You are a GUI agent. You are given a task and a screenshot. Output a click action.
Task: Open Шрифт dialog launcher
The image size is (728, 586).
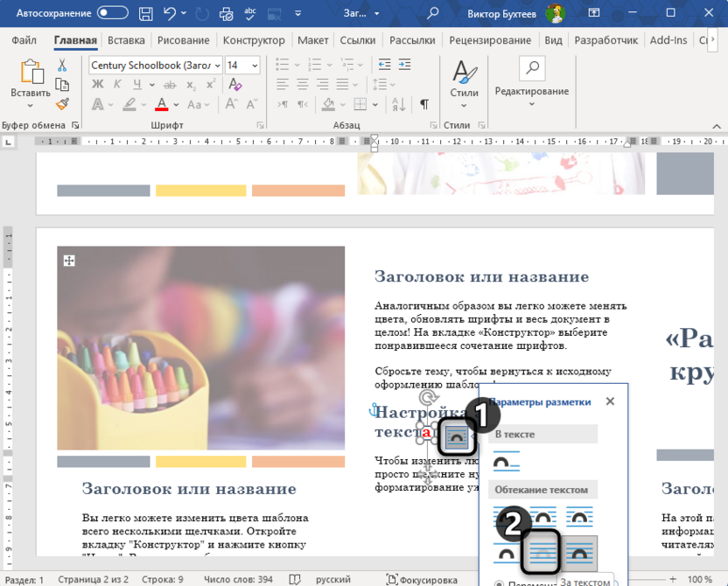(261, 125)
